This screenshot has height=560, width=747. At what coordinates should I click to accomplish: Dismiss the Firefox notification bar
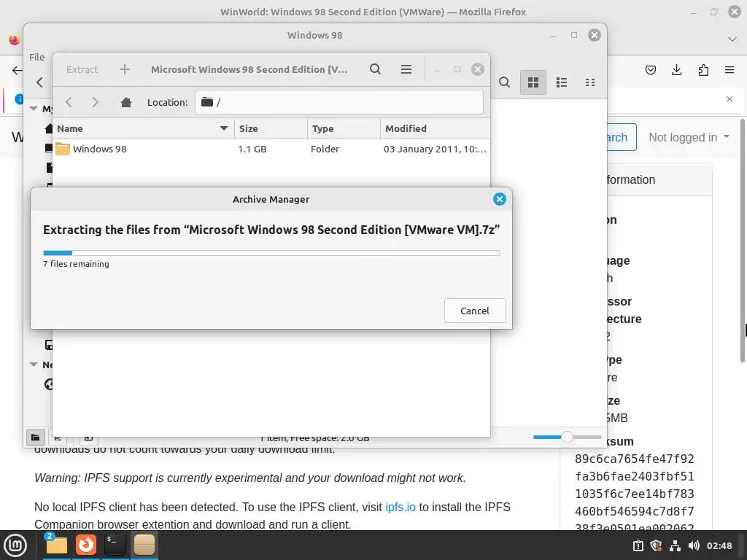point(729,99)
